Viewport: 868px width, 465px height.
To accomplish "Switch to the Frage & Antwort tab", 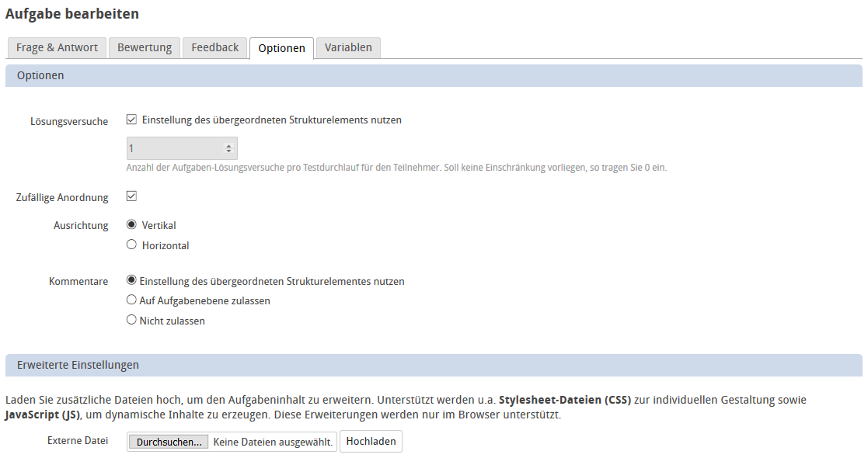I will pyautogui.click(x=56, y=47).
